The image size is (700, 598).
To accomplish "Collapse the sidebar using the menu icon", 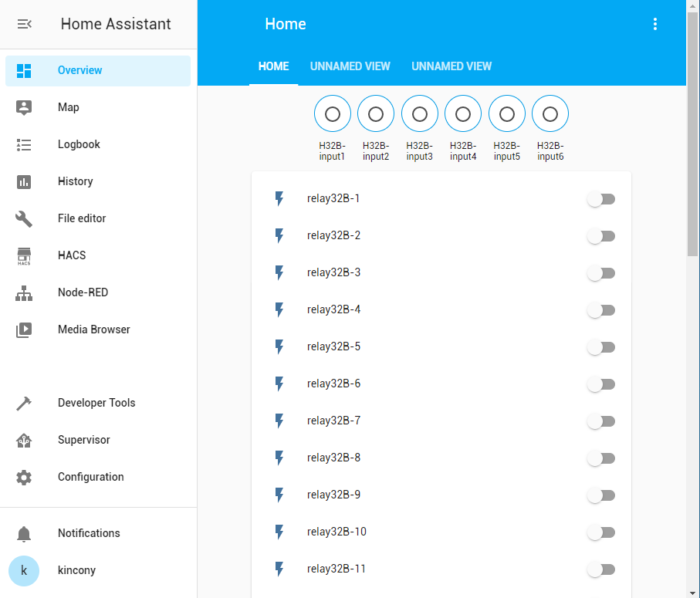I will coord(24,24).
